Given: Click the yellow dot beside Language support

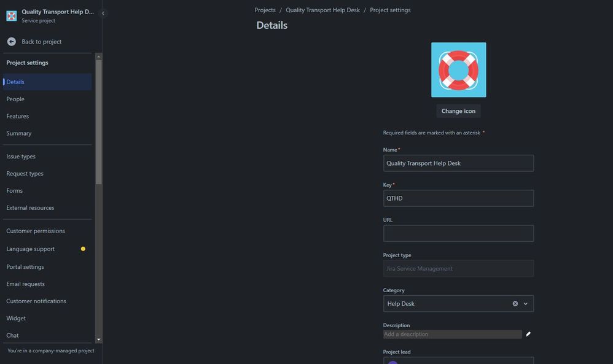Looking at the screenshot, I should coord(83,249).
